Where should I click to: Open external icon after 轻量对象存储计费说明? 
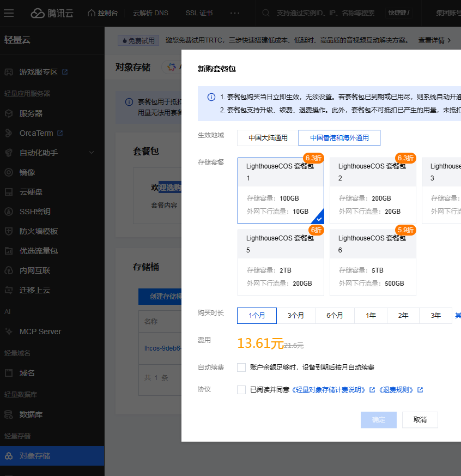point(372,390)
